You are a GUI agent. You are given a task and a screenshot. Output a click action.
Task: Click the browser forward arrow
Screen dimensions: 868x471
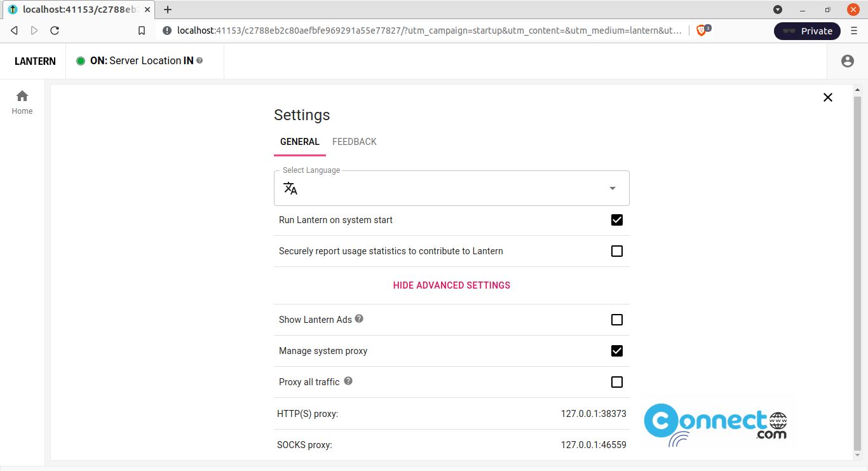(34, 31)
